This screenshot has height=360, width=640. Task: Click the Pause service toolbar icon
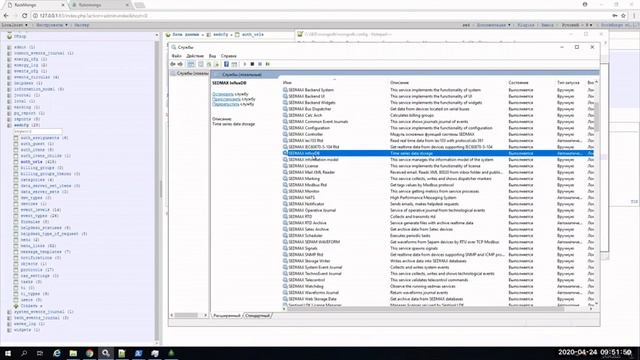[260, 64]
